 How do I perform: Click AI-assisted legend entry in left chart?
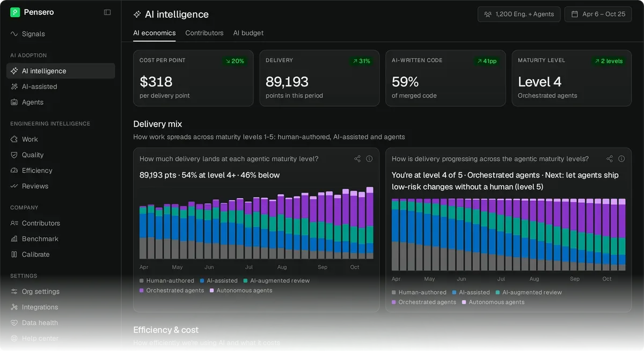[218, 281]
